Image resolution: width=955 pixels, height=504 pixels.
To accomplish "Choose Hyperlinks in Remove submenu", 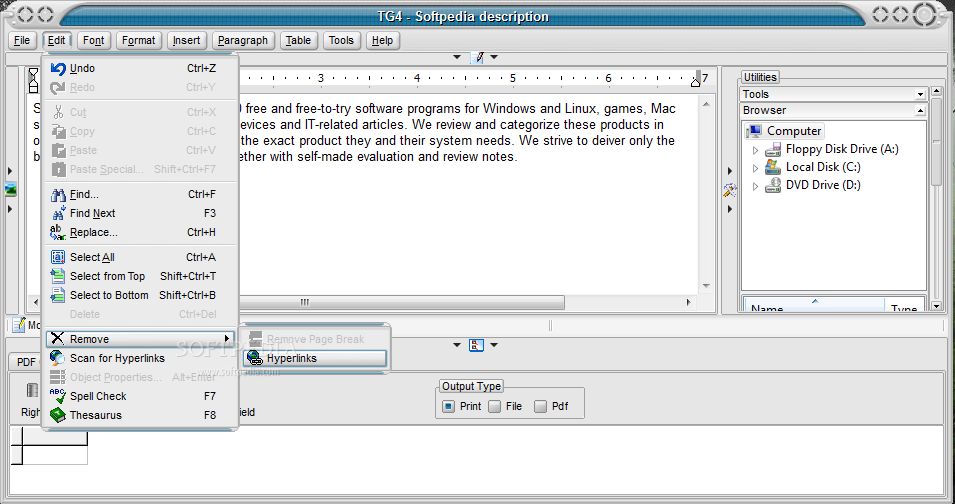I will 315,359.
